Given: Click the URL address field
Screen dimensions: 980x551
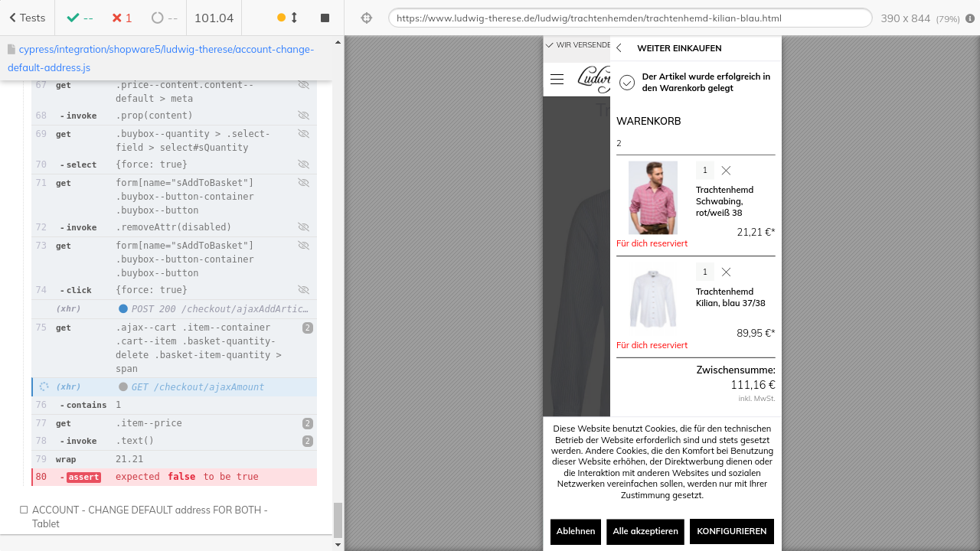Looking at the screenshot, I should point(629,18).
